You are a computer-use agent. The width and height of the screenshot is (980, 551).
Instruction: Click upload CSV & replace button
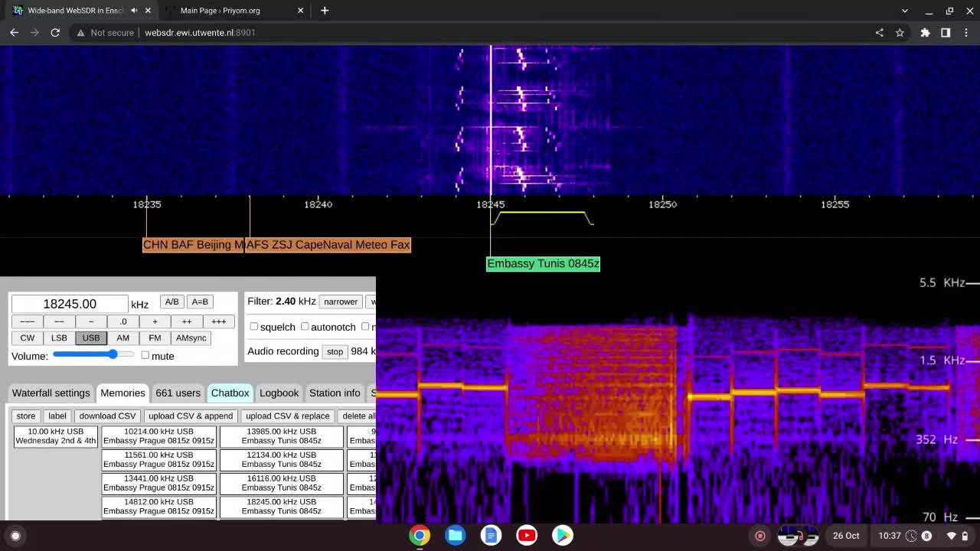click(x=288, y=416)
